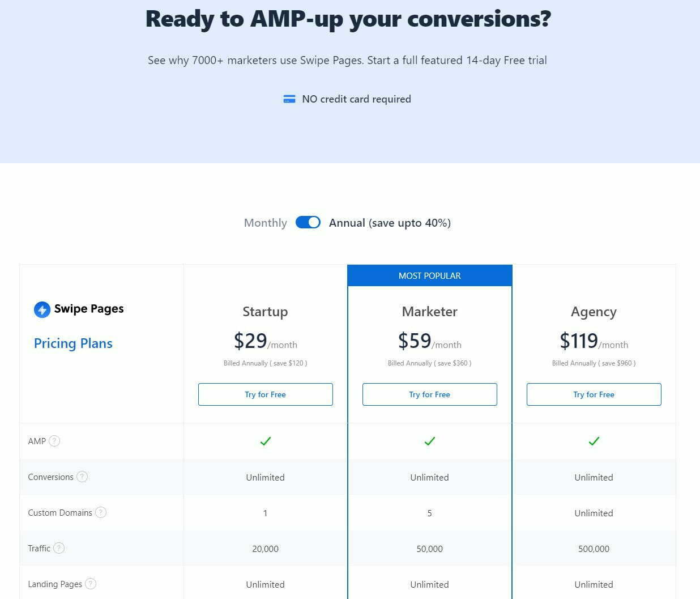
Task: Click the blue credit card icon
Action: pos(289,98)
